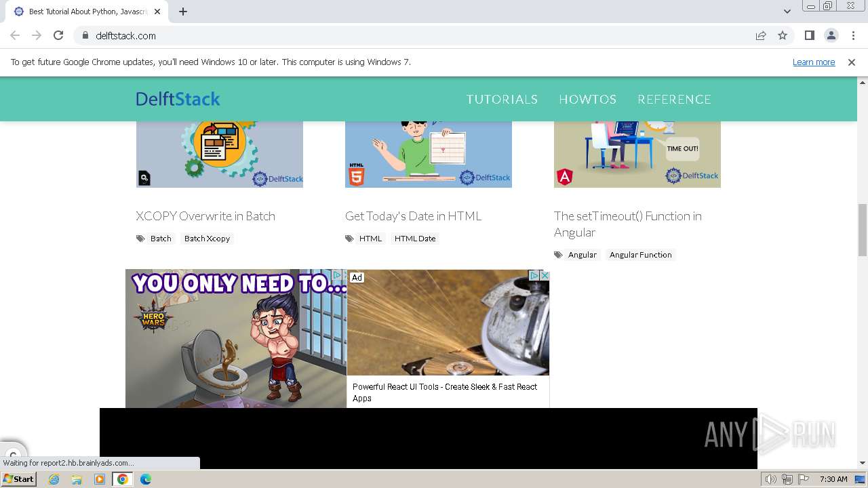Click the lock icon in the address bar
The image size is (868, 488).
click(85, 36)
